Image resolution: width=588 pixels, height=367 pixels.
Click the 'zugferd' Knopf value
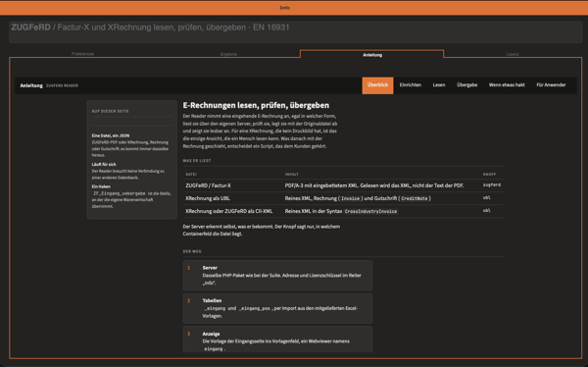[492, 184]
